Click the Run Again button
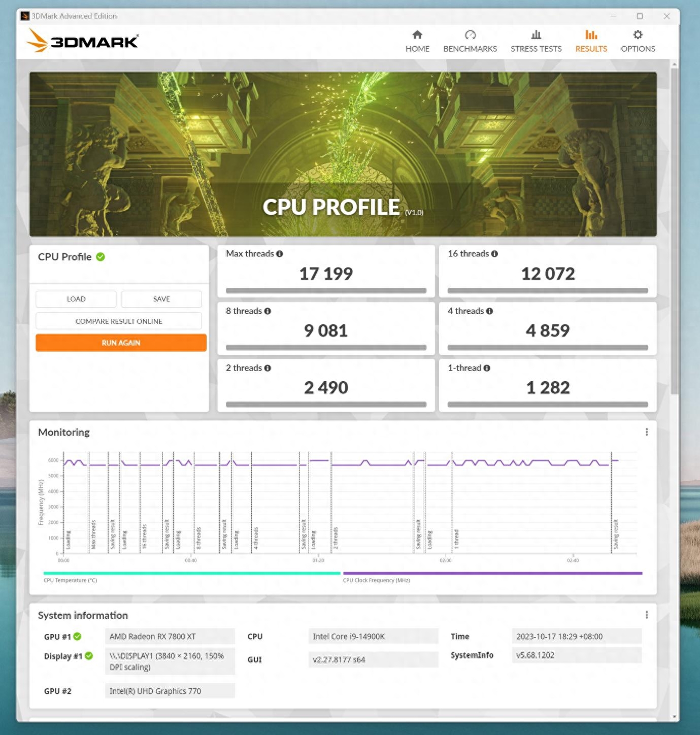700x735 pixels. tap(121, 343)
